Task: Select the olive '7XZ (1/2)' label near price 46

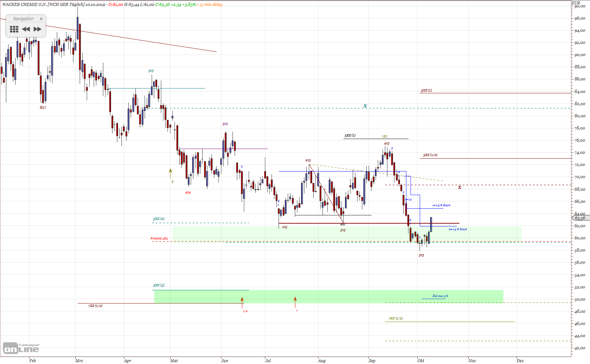Action: pyautogui.click(x=396, y=318)
